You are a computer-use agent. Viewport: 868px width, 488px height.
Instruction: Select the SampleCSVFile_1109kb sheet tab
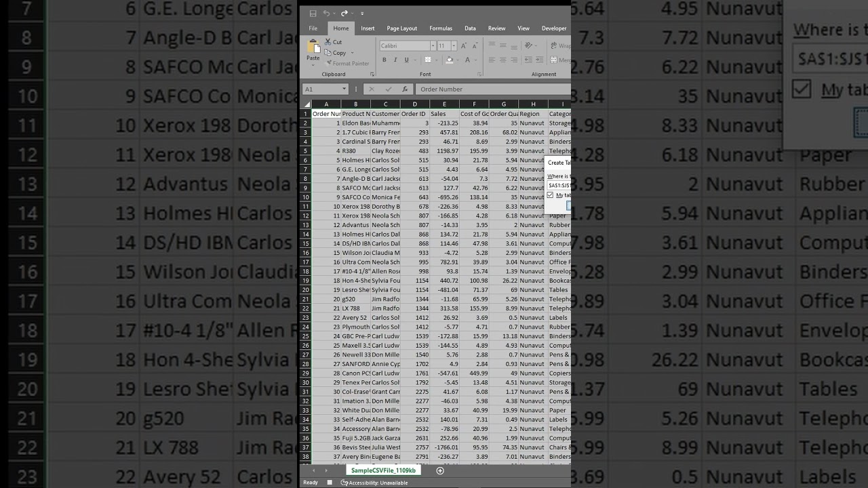pyautogui.click(x=383, y=470)
